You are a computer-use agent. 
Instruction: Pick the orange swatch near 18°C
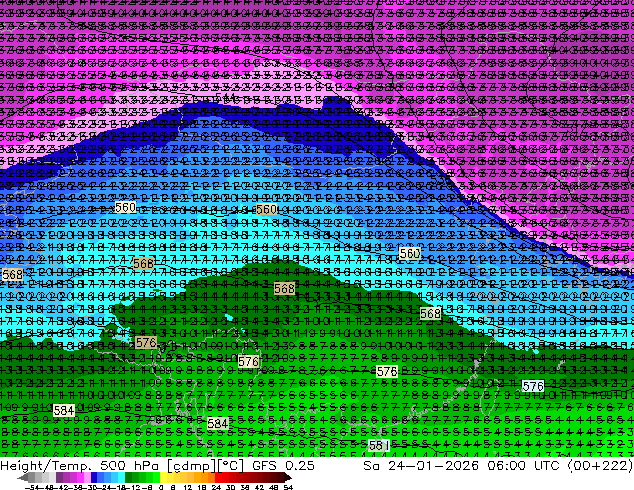[205, 477]
